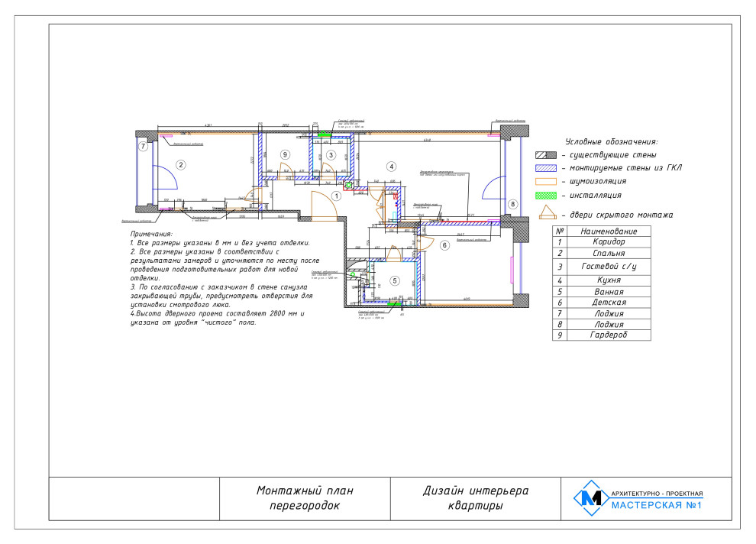This screenshot has width=756, height=544.
Task: Click the Дизайн интерьера квартиры title cell
Action: 475,498
